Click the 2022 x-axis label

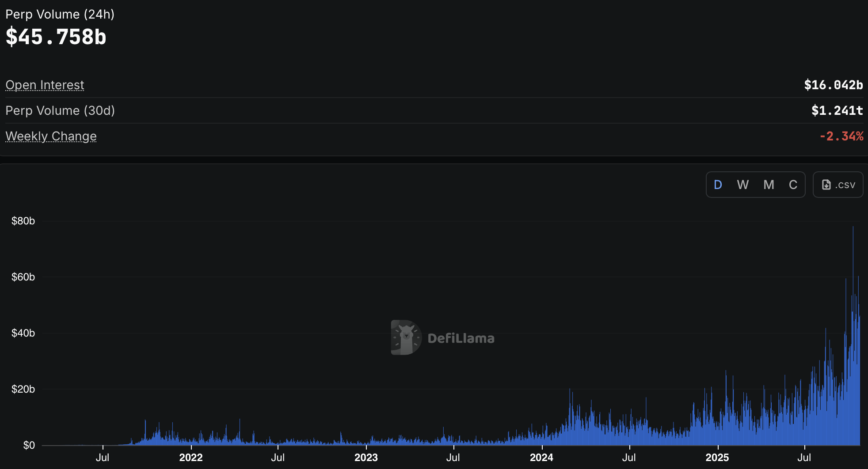[191, 458]
